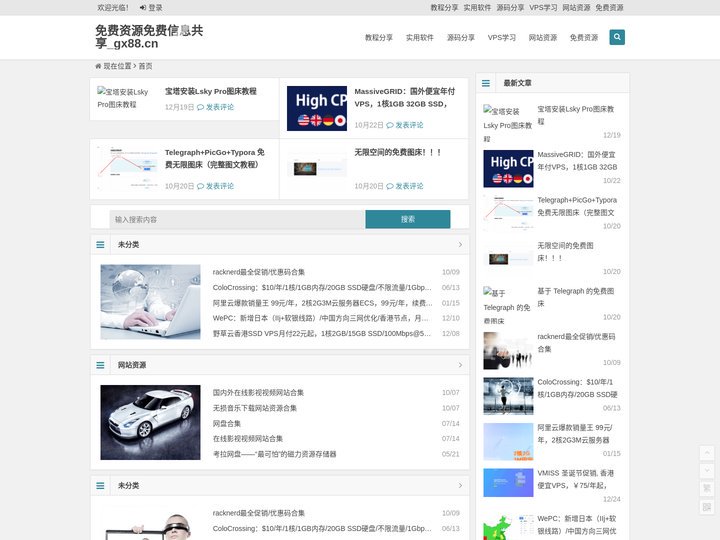720x540 pixels.
Task: Click the login icon link in top bar
Action: tap(143, 7)
